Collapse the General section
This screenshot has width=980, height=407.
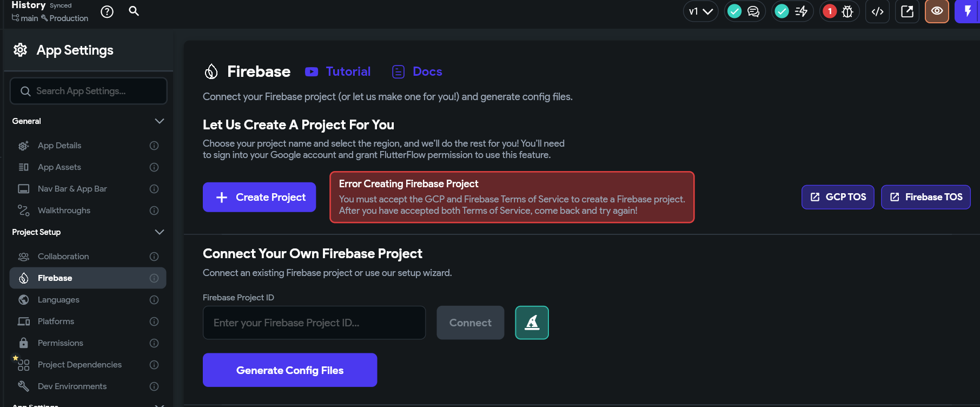(x=160, y=121)
